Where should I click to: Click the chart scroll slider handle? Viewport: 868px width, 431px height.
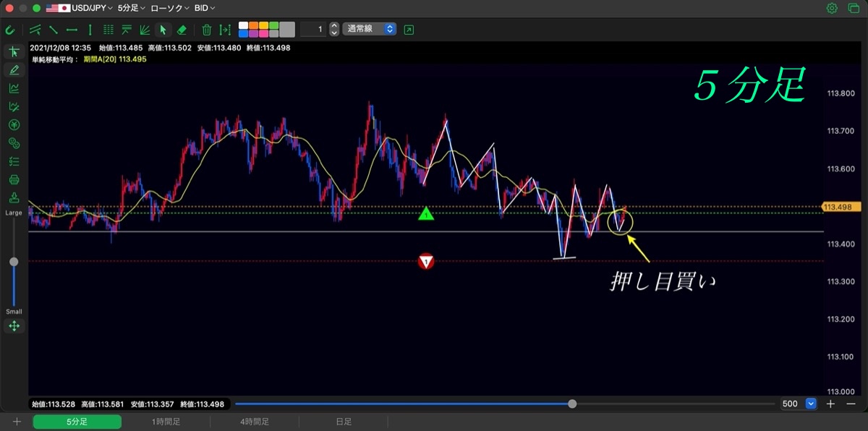click(573, 404)
